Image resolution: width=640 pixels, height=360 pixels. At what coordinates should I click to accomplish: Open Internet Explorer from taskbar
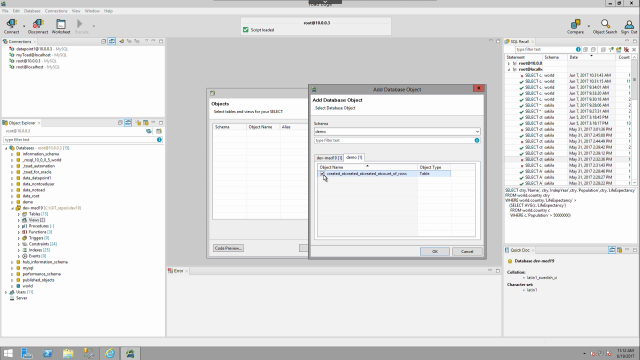[x=110, y=353]
